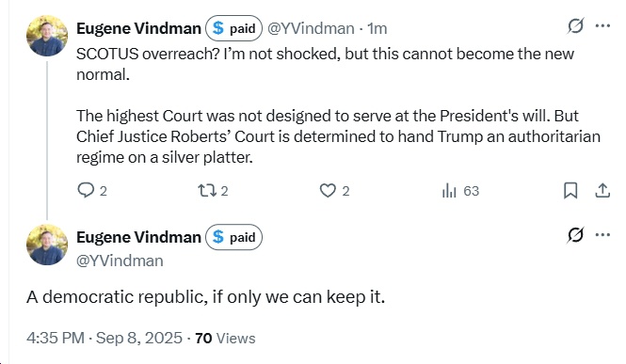Share the first tweet
The height and width of the screenshot is (364, 626).
602,190
